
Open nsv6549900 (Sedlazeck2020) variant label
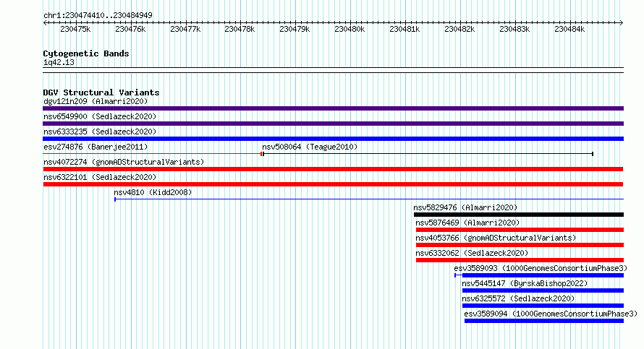click(x=100, y=116)
